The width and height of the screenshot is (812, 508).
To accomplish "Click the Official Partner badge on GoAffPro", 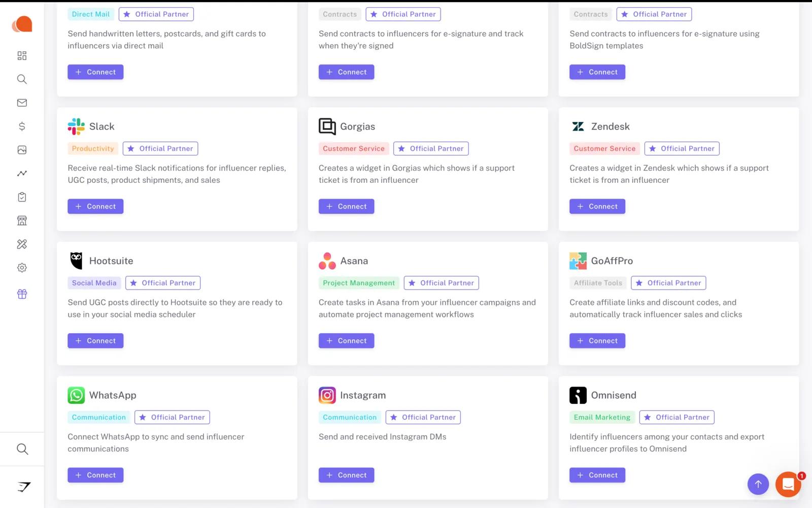I will coord(668,283).
